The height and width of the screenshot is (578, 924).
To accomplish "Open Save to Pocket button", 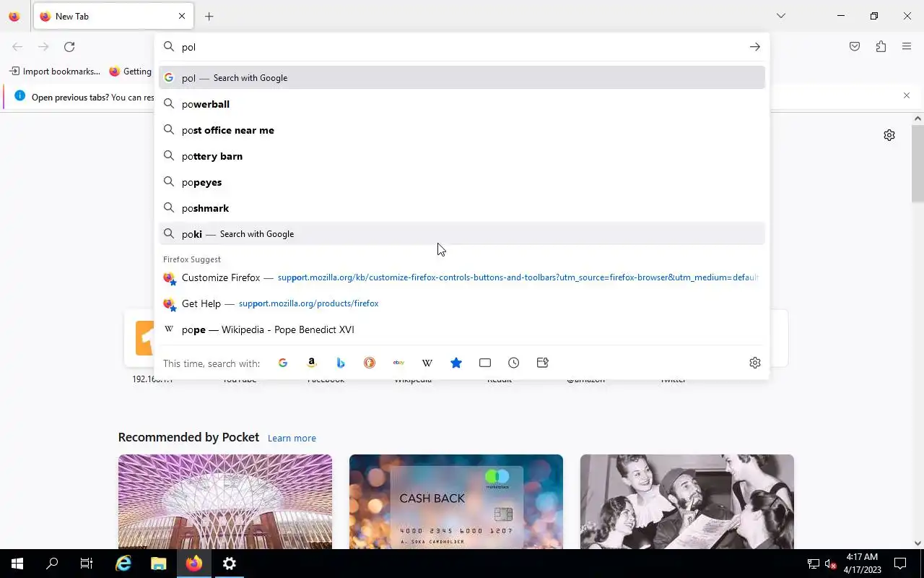I will pyautogui.click(x=855, y=47).
